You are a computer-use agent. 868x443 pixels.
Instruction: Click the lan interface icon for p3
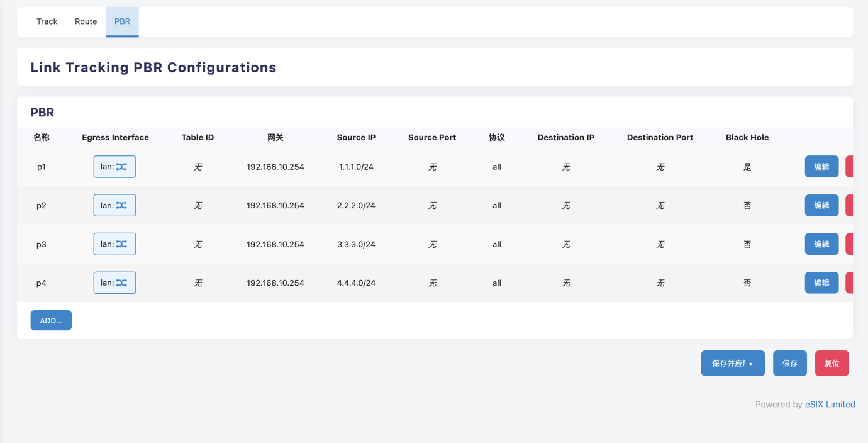pos(121,244)
